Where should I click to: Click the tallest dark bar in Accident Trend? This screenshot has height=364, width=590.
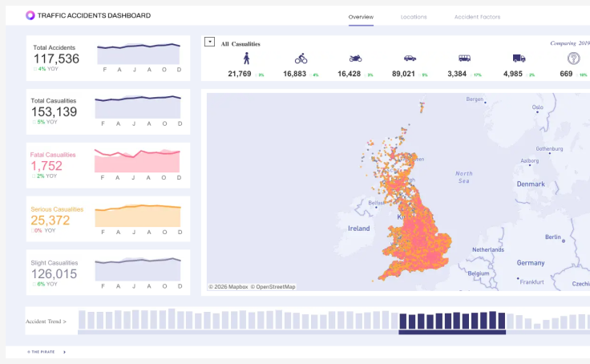coord(492,321)
